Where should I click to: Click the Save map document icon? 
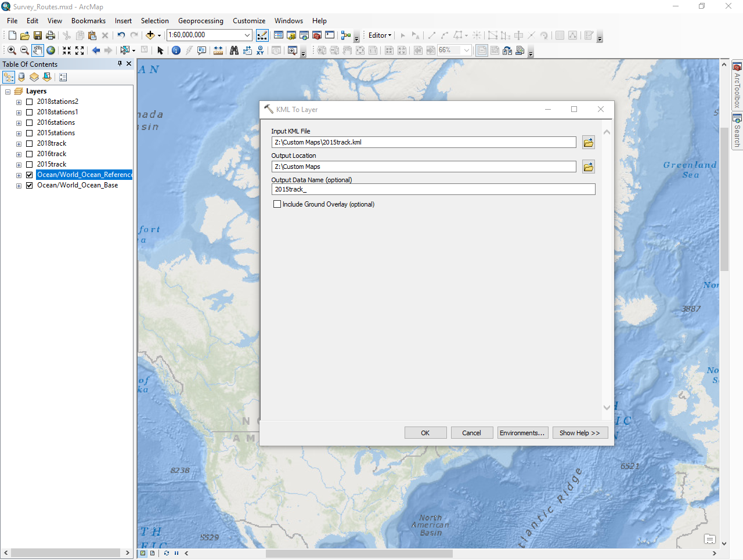click(x=38, y=35)
